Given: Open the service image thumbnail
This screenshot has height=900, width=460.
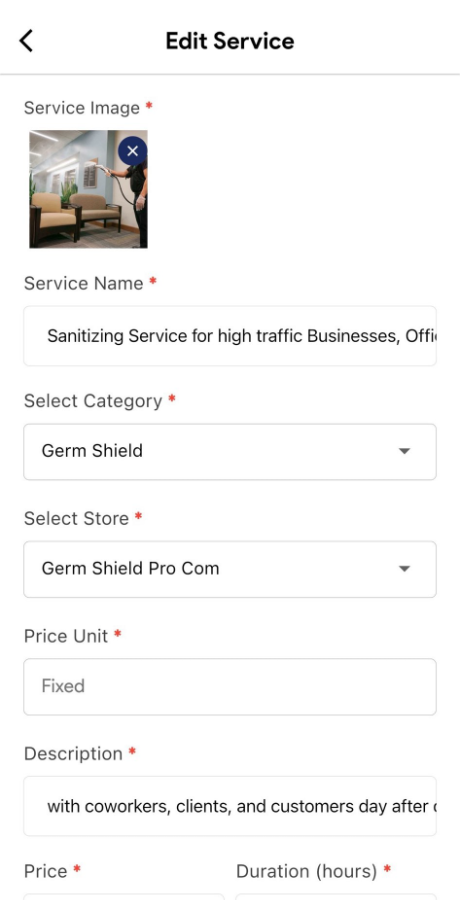Looking at the screenshot, I should (88, 189).
